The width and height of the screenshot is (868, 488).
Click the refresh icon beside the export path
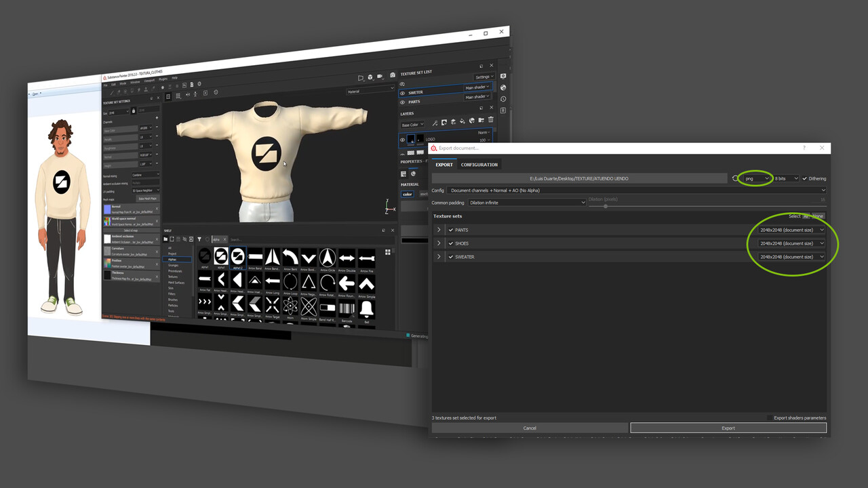click(x=734, y=178)
